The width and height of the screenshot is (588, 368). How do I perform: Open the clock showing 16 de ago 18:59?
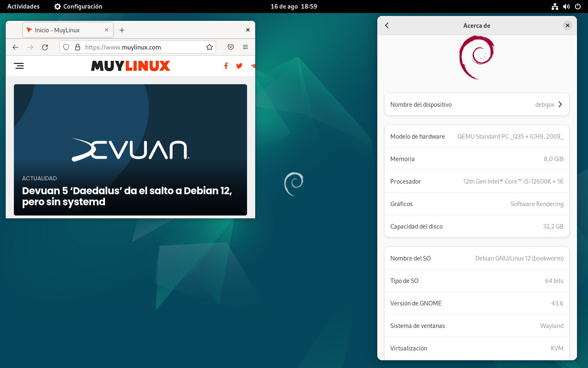click(x=294, y=7)
